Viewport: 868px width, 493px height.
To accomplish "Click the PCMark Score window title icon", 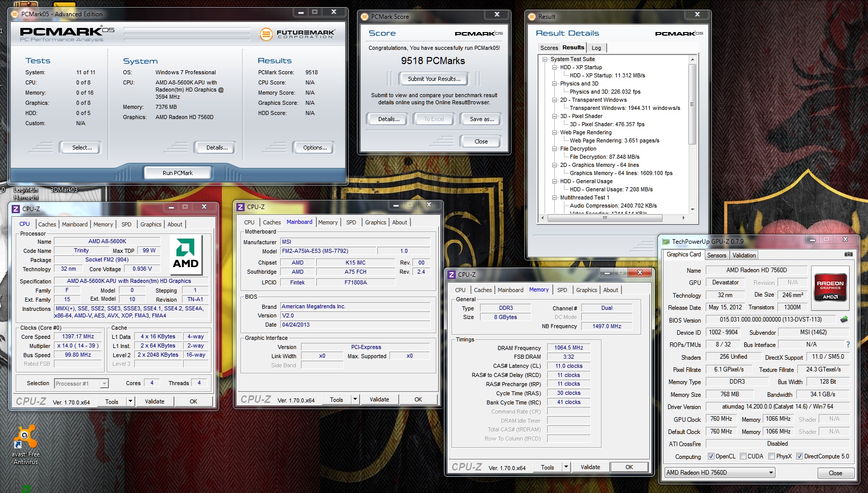I will point(365,16).
